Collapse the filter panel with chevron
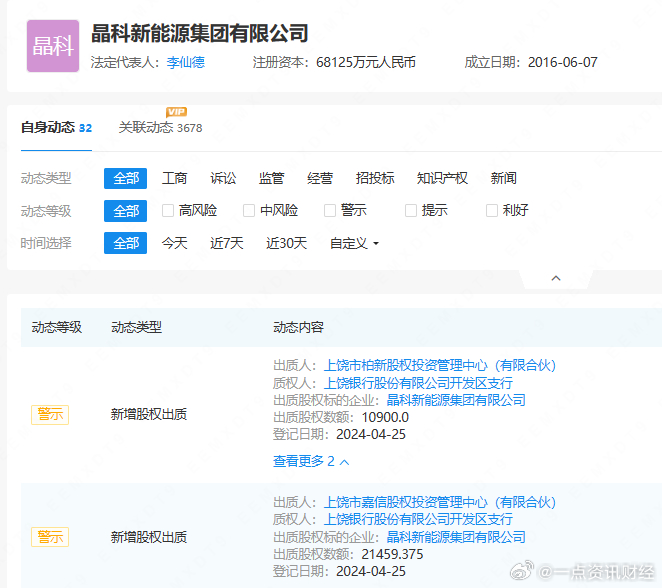The width and height of the screenshot is (662, 588). 556,278
